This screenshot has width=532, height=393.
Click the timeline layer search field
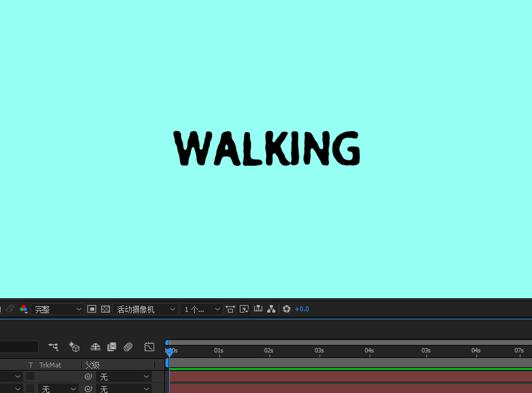click(19, 347)
